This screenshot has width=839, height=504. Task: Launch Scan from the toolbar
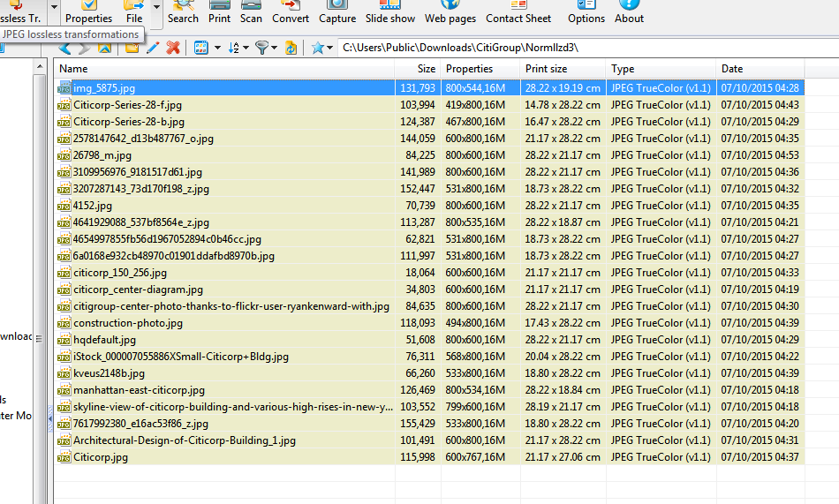[251, 12]
